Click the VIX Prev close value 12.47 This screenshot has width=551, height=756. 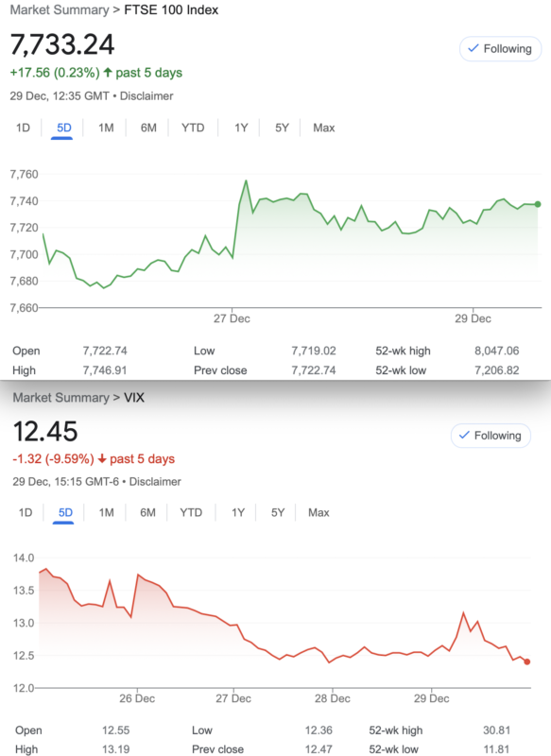coord(319,749)
